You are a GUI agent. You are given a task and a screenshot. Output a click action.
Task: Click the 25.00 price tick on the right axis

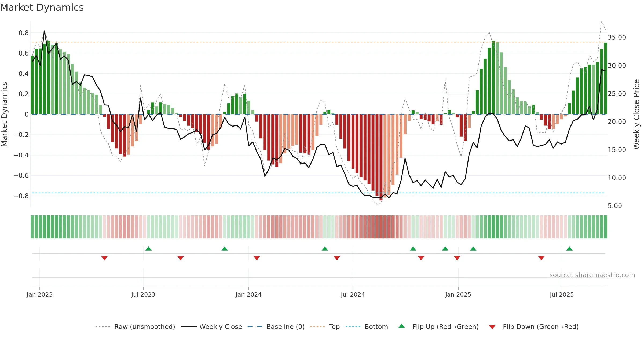[617, 94]
